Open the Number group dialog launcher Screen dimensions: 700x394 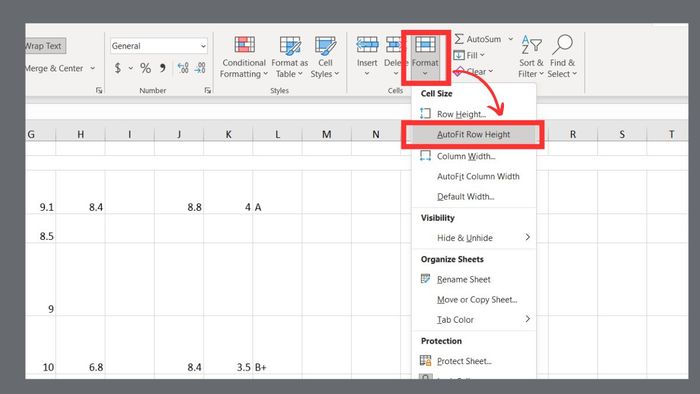point(208,91)
